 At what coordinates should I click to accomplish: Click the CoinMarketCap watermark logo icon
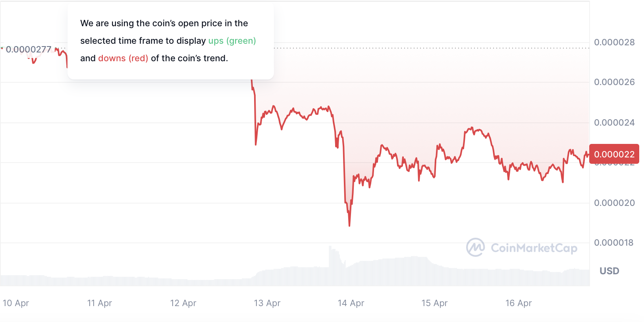click(x=475, y=248)
